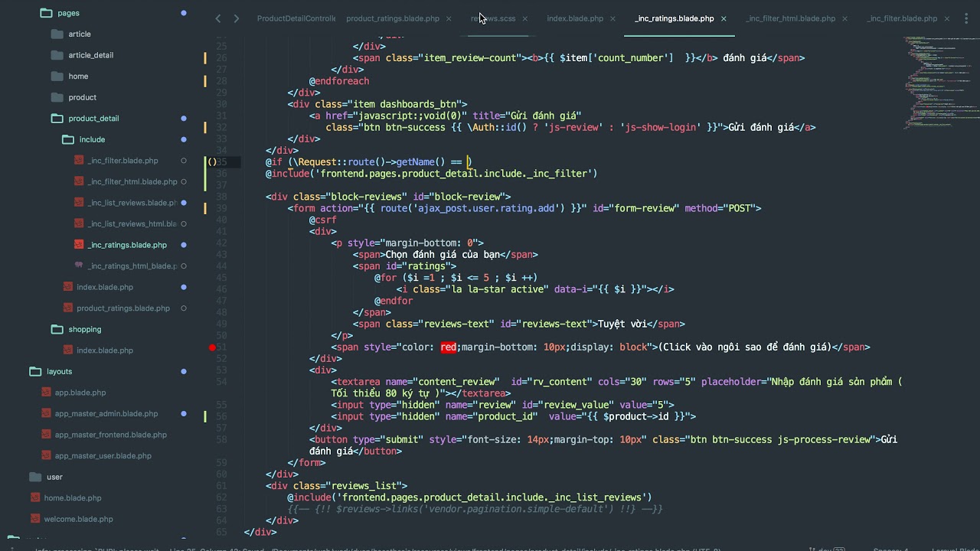Switch to the reviews.scss tab
Image resolution: width=980 pixels, height=551 pixels.
point(493,18)
